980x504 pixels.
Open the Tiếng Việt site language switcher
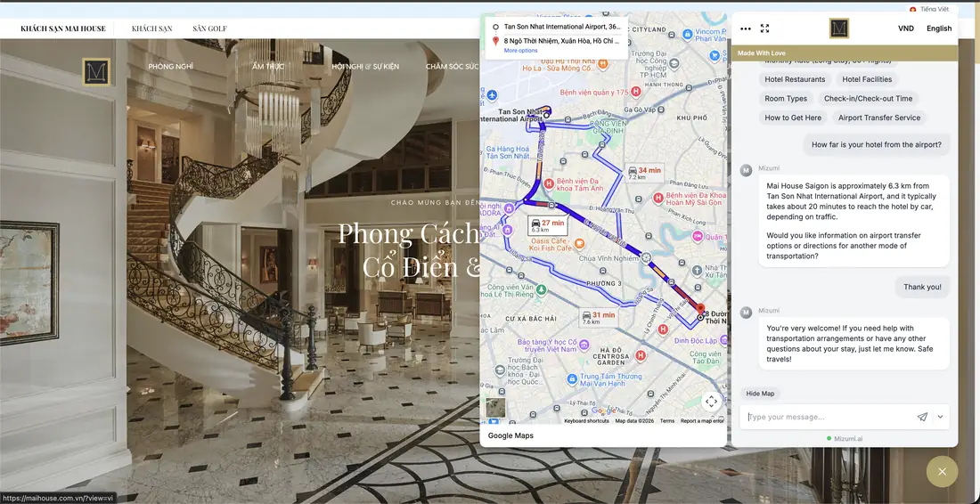point(928,10)
